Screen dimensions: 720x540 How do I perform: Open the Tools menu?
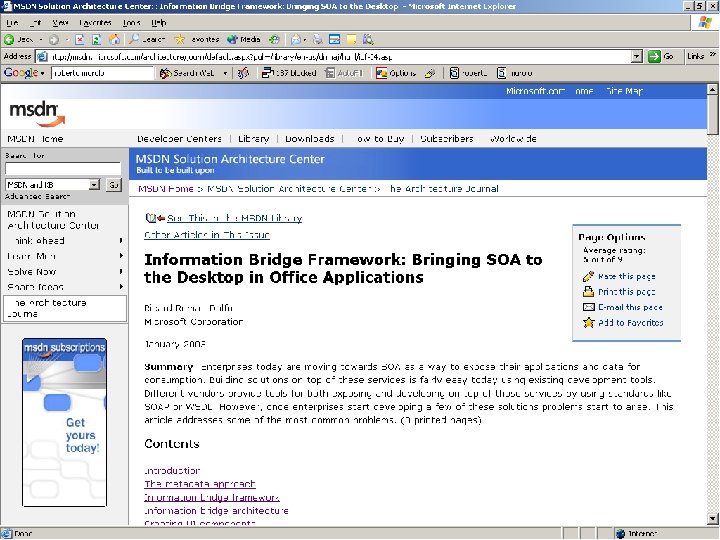131,22
